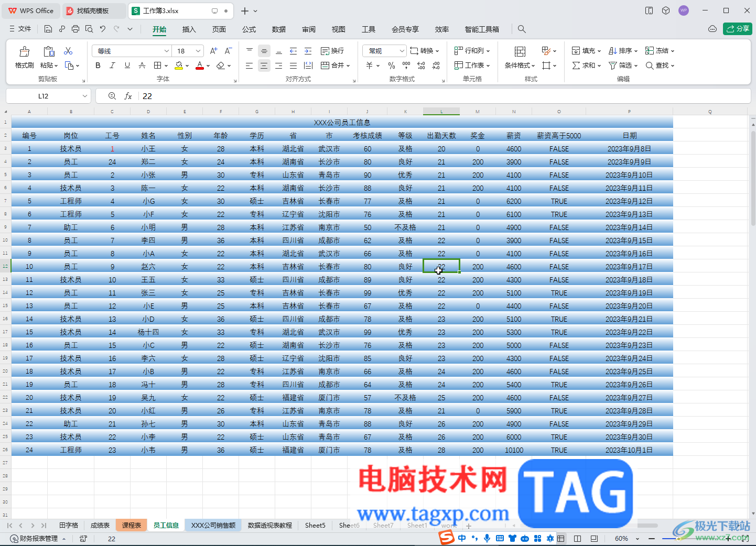Image resolution: width=756 pixels, height=546 pixels.
Task: Click the Filter (筛选) button
Action: (x=623, y=65)
